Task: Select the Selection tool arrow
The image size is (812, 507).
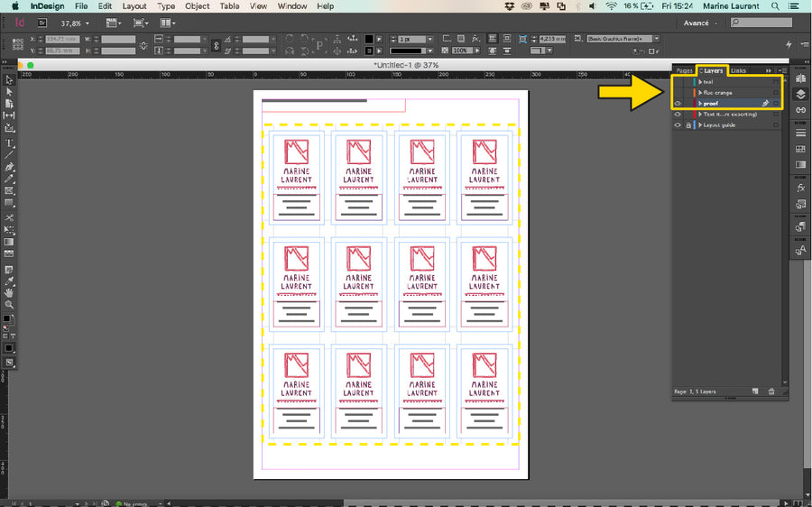Action: click(x=9, y=80)
